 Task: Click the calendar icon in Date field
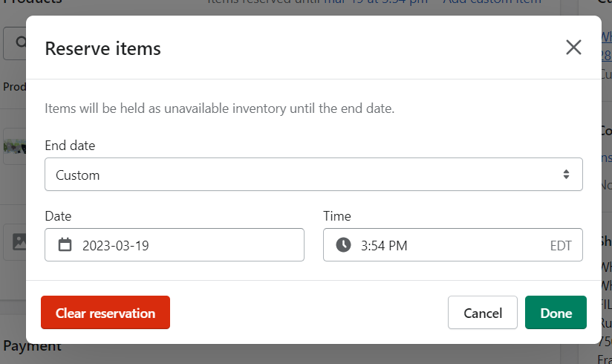click(x=65, y=245)
